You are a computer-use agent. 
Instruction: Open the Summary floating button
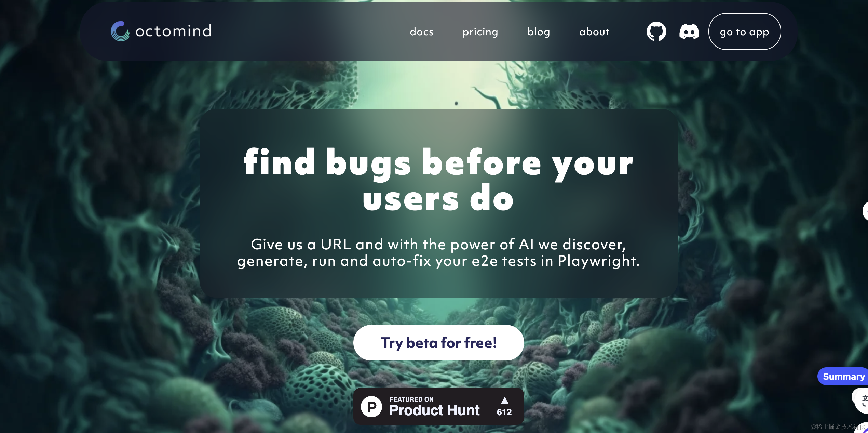843,376
